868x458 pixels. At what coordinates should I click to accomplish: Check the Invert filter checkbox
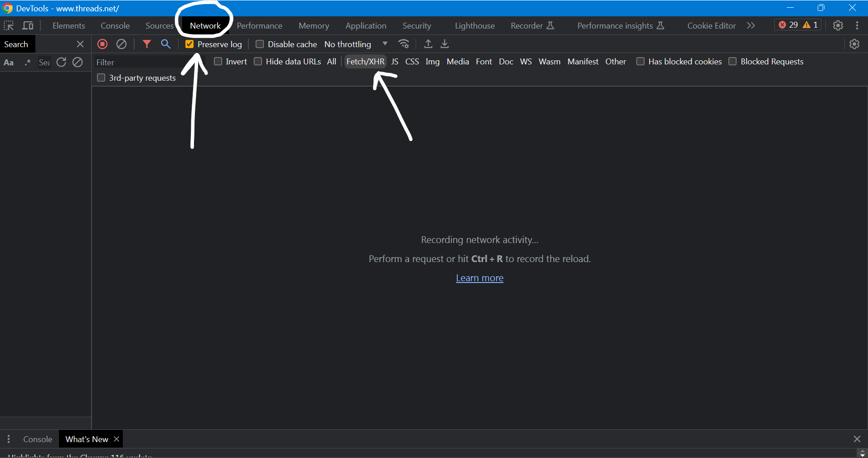(218, 61)
